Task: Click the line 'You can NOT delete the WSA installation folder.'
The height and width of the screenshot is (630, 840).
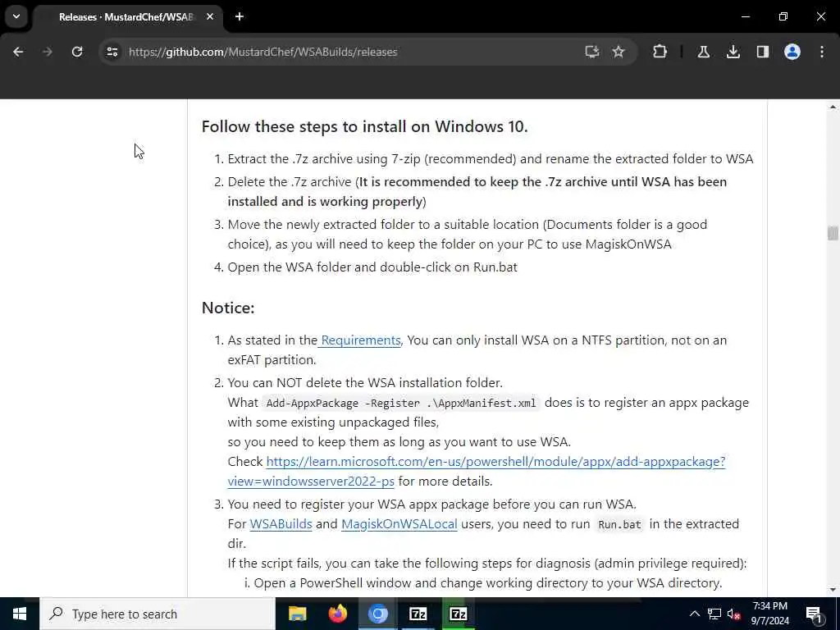Action: (365, 383)
